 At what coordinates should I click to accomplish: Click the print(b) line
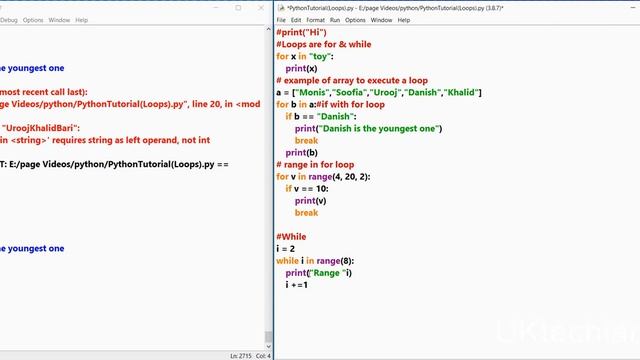click(x=301, y=153)
